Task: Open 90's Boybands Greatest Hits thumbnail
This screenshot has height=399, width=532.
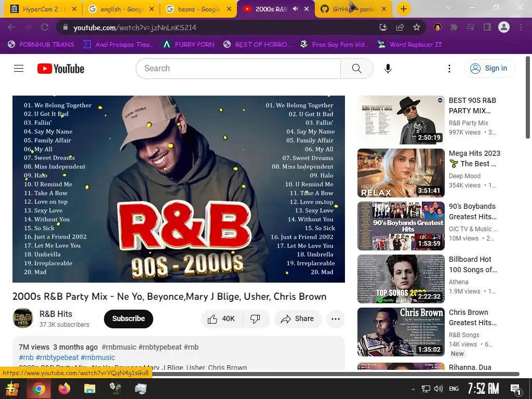Action: click(401, 225)
